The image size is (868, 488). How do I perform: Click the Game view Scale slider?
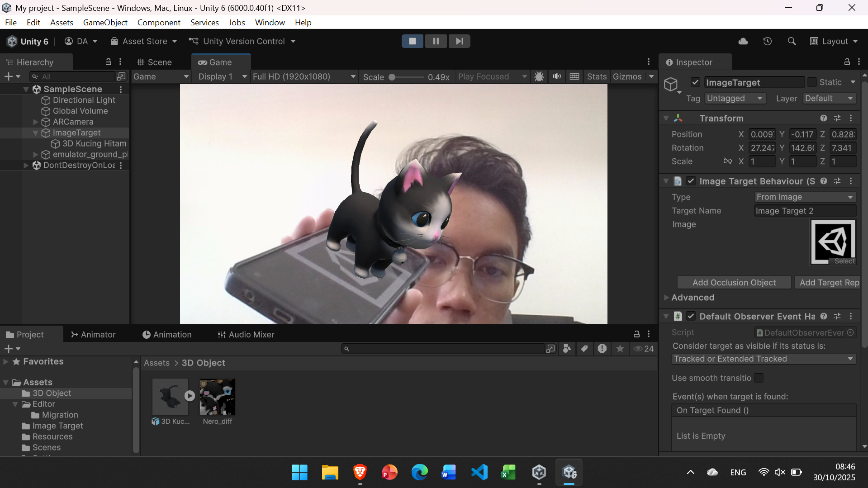pos(406,77)
